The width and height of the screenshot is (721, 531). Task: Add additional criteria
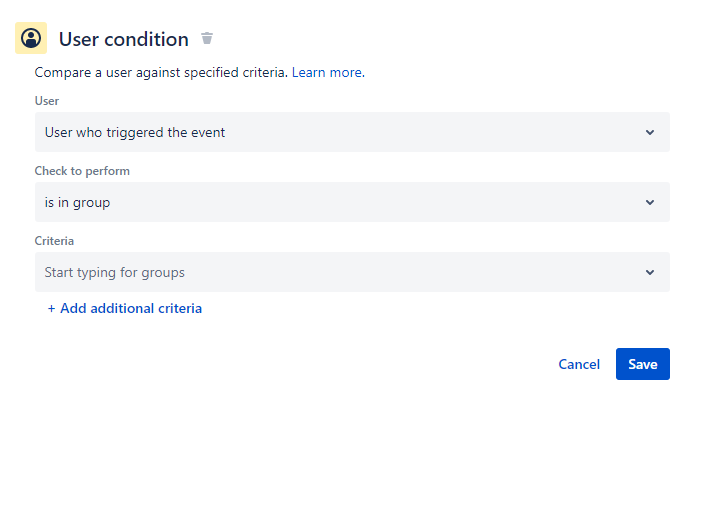tap(130, 308)
